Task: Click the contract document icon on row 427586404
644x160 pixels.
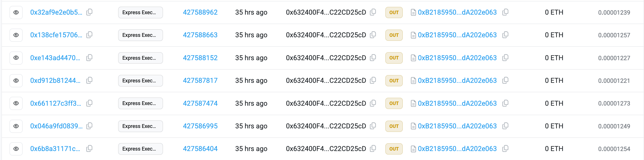Action: 413,148
